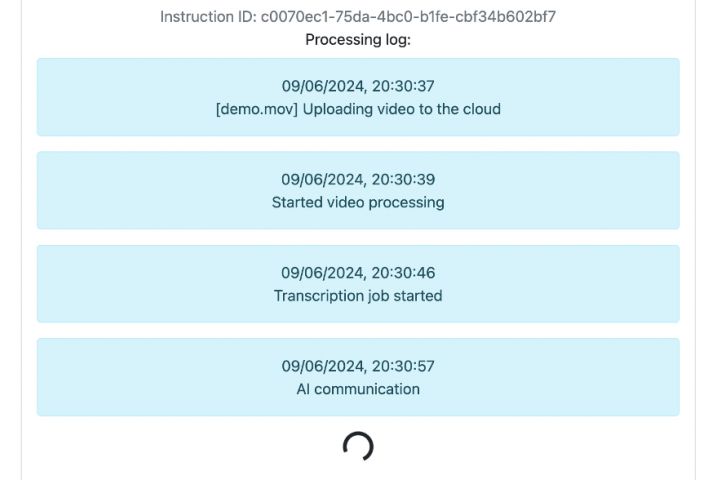The width and height of the screenshot is (720, 480).
Task: Click the date above "Transcription job started"
Action: coord(322,273)
